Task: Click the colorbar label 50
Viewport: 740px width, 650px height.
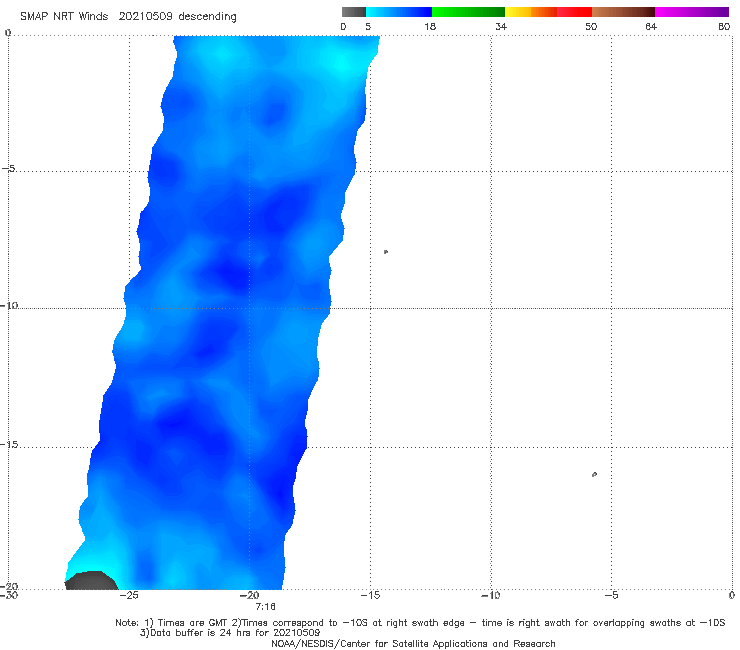Action: tap(591, 26)
